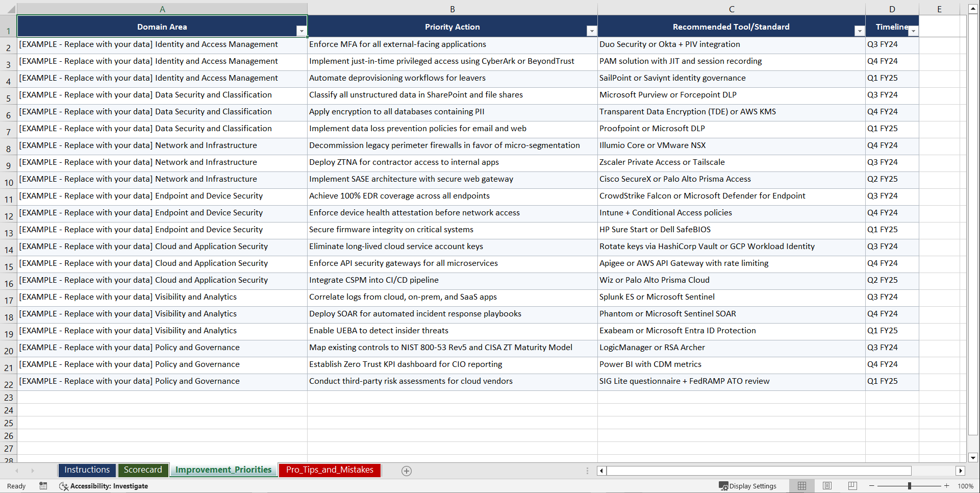980x493 pixels.
Task: Go to the Instructions sheet
Action: coord(87,470)
